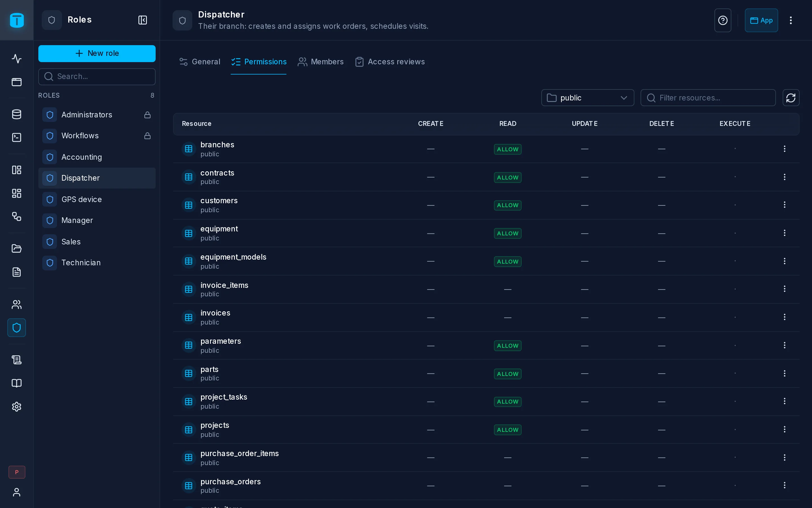812x508 pixels.
Task: Click the EXECUTE column header
Action: pos(735,124)
